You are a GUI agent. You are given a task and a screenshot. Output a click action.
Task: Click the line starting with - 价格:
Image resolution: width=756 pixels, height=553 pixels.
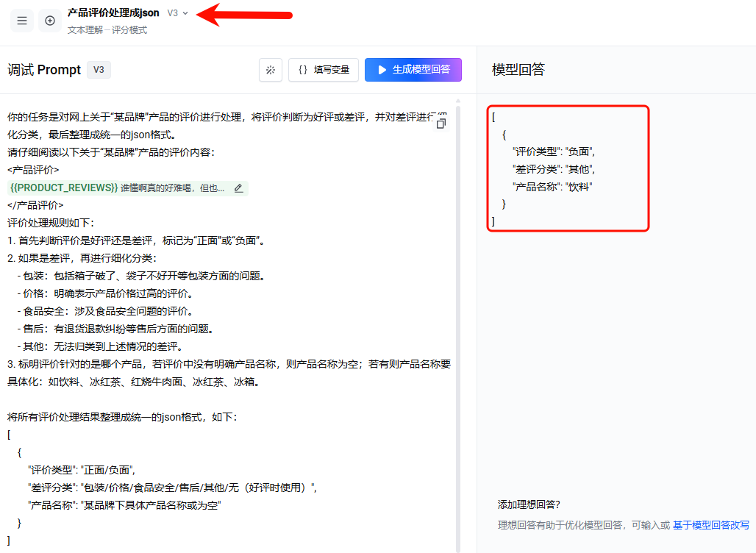105,293
